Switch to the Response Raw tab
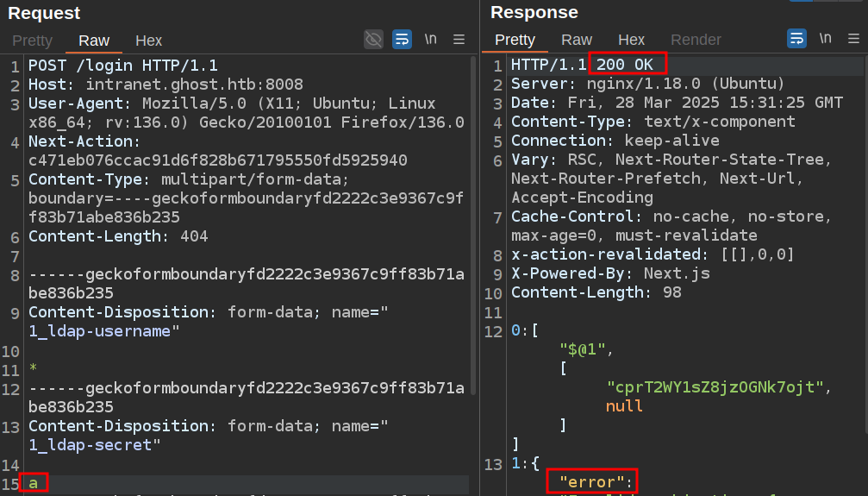The width and height of the screenshot is (868, 496). (577, 40)
